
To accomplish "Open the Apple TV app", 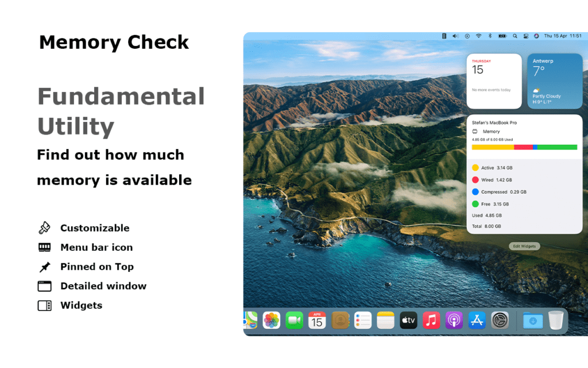I will [x=408, y=320].
